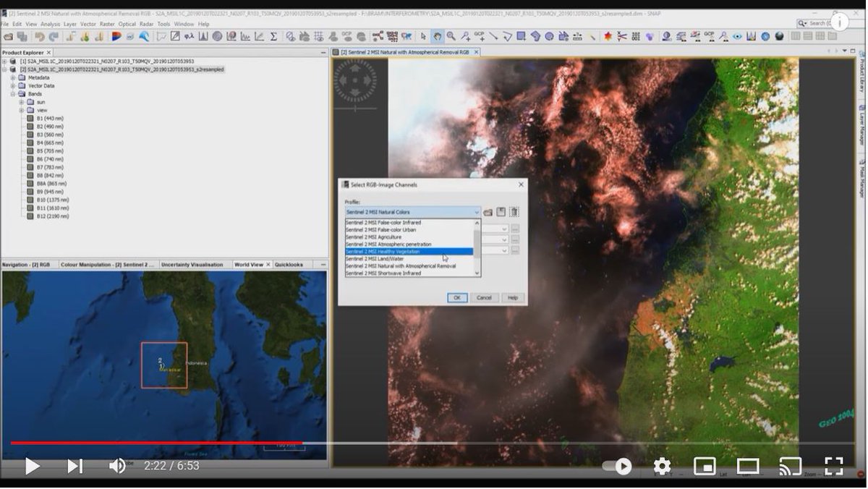Image resolution: width=868 pixels, height=489 pixels.
Task: Click the blue eye icon in toolbar
Action: click(737, 36)
